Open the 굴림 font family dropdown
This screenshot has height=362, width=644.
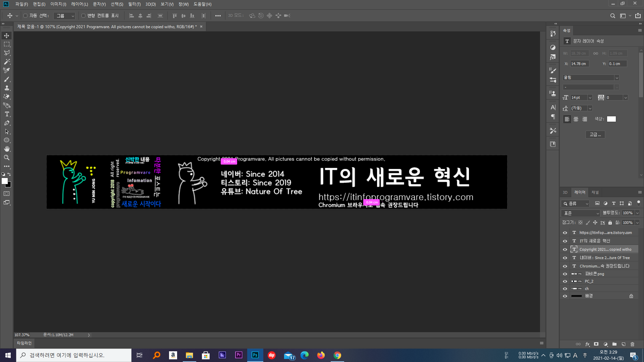(591, 78)
